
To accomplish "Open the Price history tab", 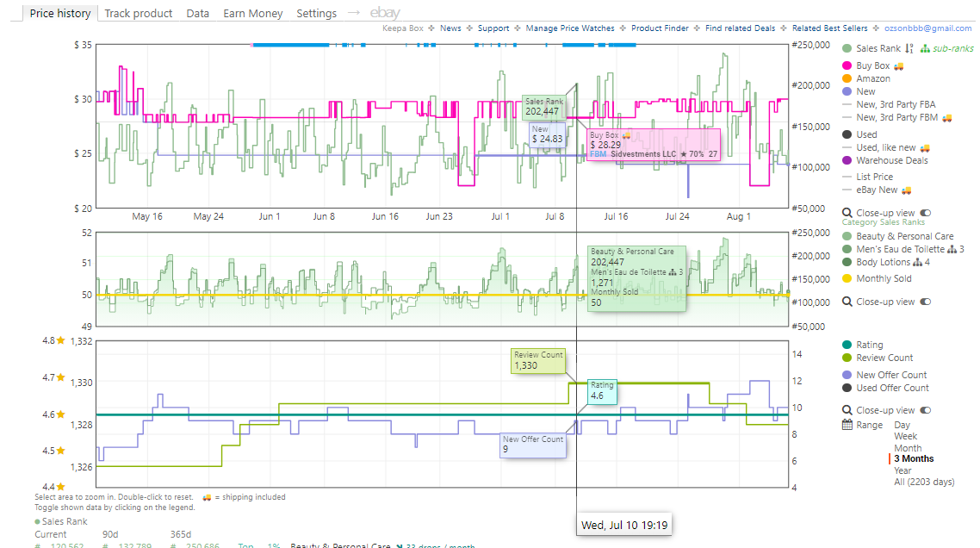I will pyautogui.click(x=60, y=13).
